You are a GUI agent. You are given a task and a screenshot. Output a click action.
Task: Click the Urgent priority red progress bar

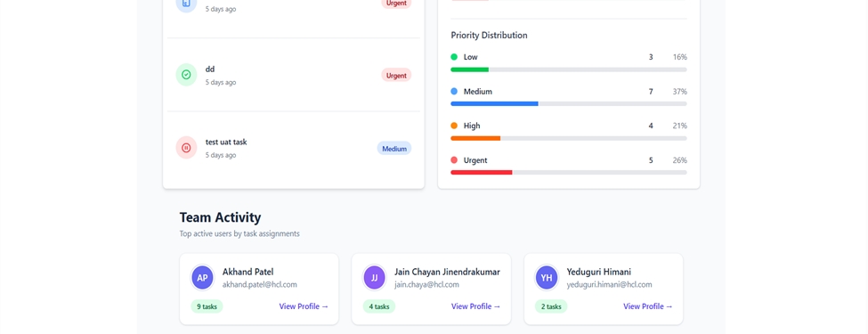[x=569, y=172]
